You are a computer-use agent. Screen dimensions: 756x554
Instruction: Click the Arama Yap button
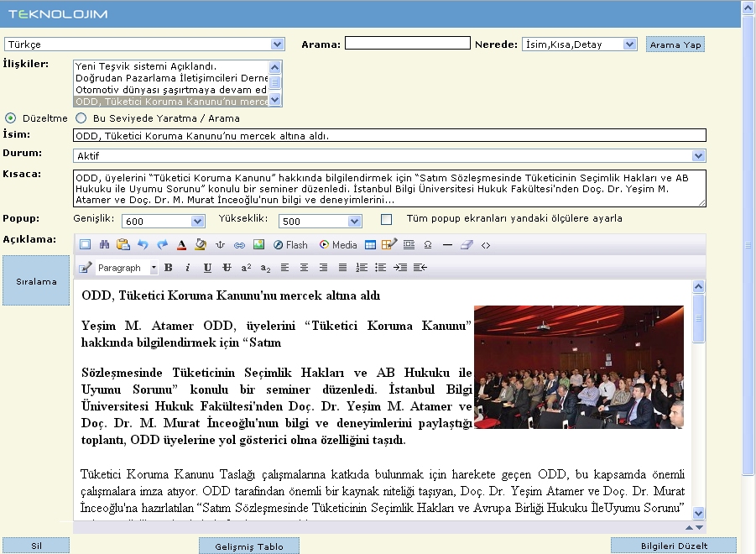(x=675, y=44)
